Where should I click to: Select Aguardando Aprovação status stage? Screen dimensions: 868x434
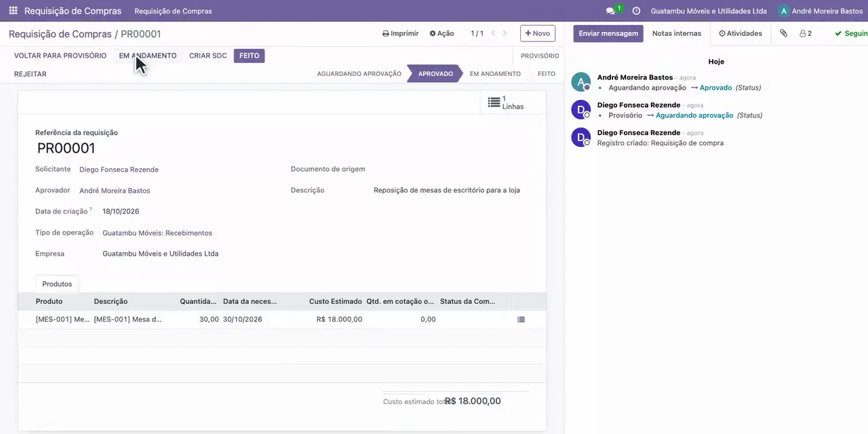pos(359,74)
